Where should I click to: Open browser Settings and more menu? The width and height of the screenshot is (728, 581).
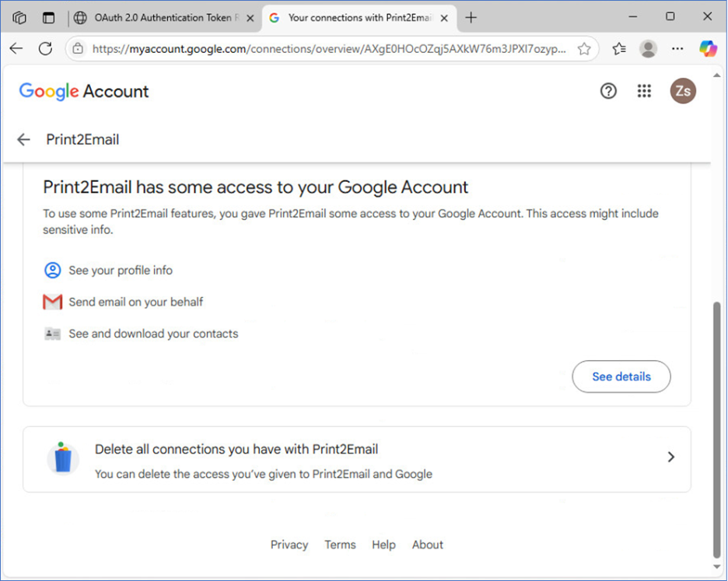point(677,48)
